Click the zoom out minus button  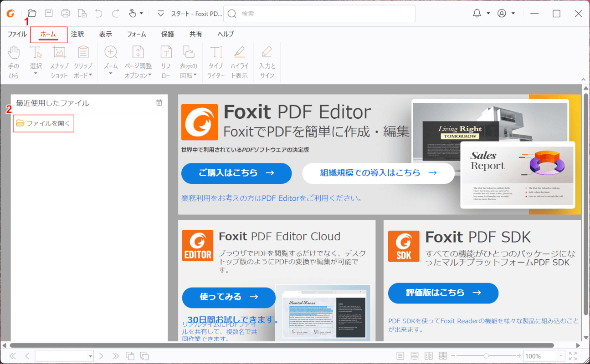(x=454, y=356)
